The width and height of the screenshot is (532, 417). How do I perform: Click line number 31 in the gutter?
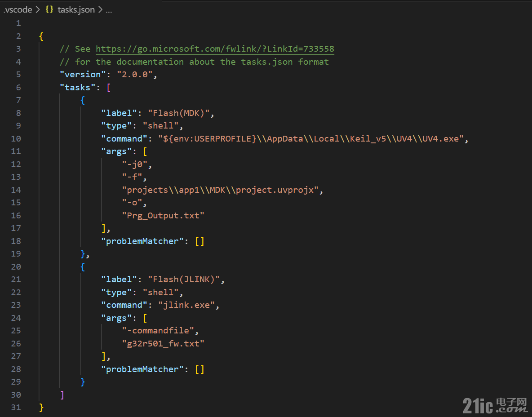pyautogui.click(x=16, y=407)
